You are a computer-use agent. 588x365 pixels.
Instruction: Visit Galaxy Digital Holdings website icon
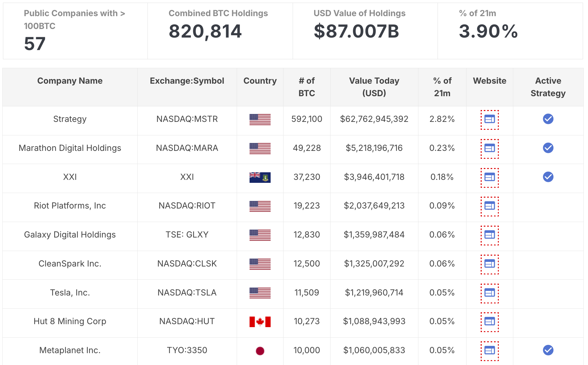[490, 235]
